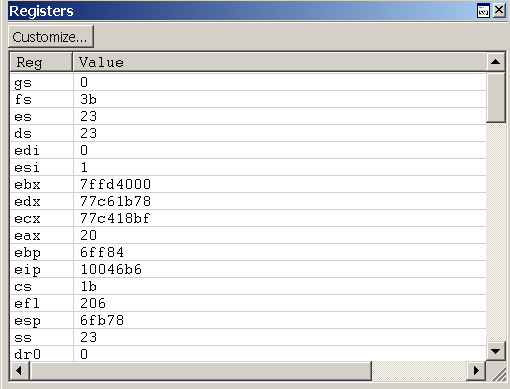Click the vertical scrollbar down arrow
This screenshot has height=389, width=510.
pos(496,351)
